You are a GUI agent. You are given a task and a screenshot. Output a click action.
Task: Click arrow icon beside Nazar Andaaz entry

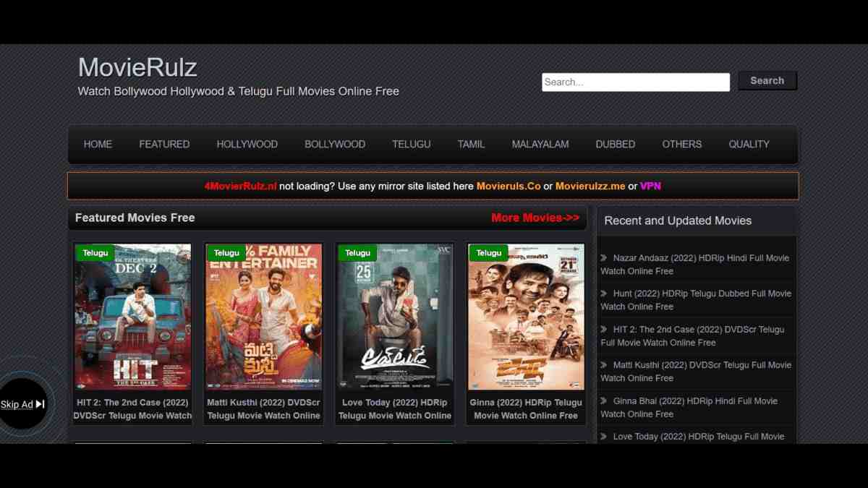pos(604,258)
